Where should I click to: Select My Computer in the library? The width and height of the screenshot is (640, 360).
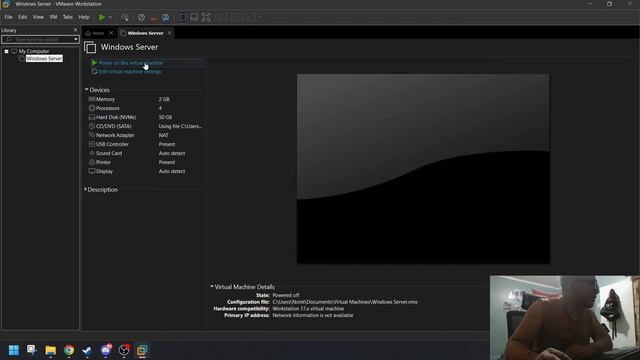click(x=33, y=51)
